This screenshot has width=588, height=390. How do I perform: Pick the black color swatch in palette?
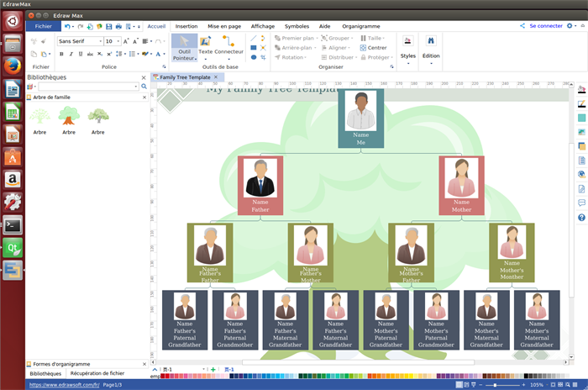[x=526, y=376]
